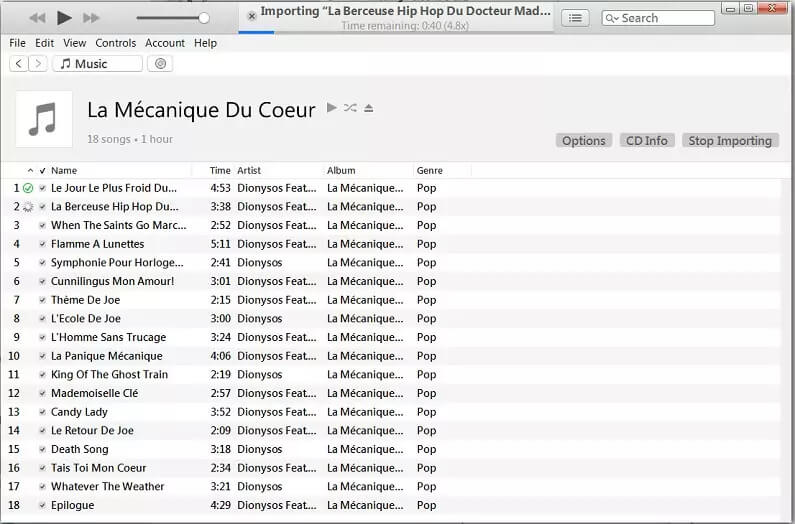
Task: Select track number 11 King Of The Ghost Train
Action: pyautogui.click(x=14, y=375)
